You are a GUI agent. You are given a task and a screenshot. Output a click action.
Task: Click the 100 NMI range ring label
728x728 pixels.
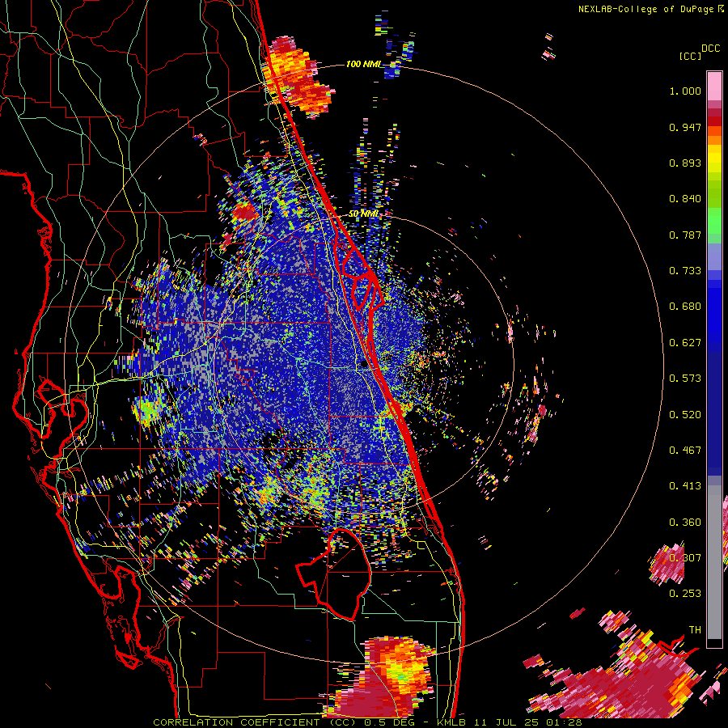tap(362, 64)
